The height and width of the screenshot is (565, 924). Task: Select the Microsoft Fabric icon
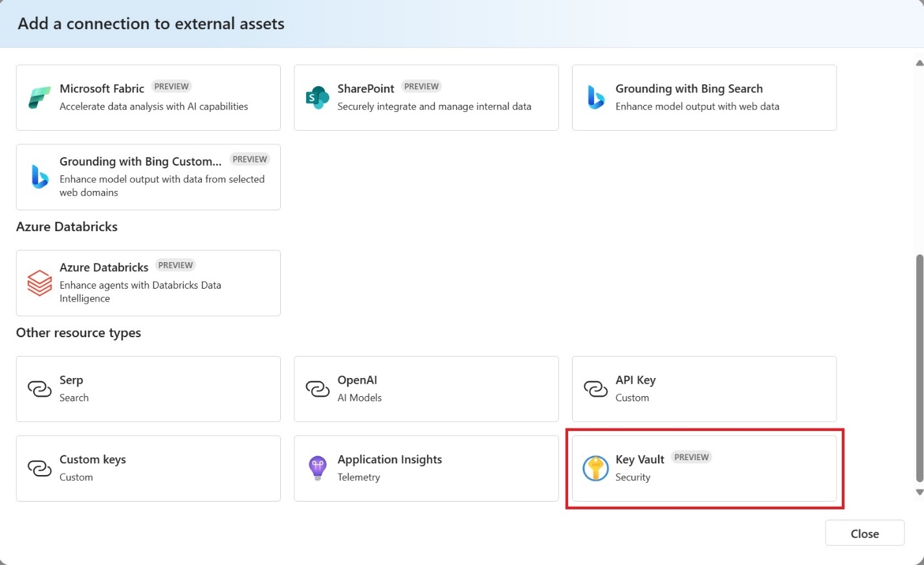(39, 97)
